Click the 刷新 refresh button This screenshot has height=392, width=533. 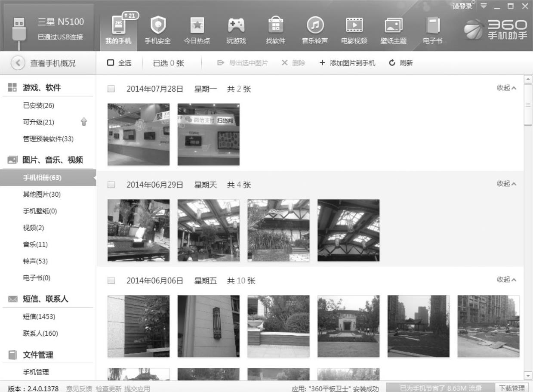(401, 63)
